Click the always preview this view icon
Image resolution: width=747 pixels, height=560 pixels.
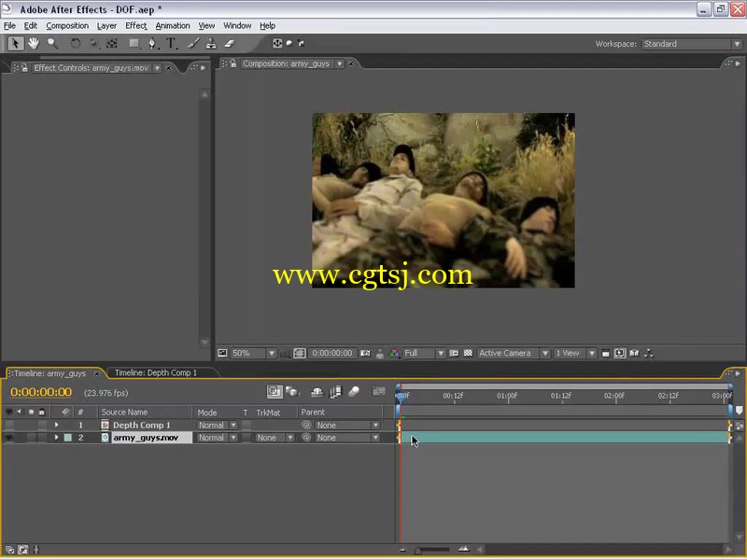tap(222, 354)
